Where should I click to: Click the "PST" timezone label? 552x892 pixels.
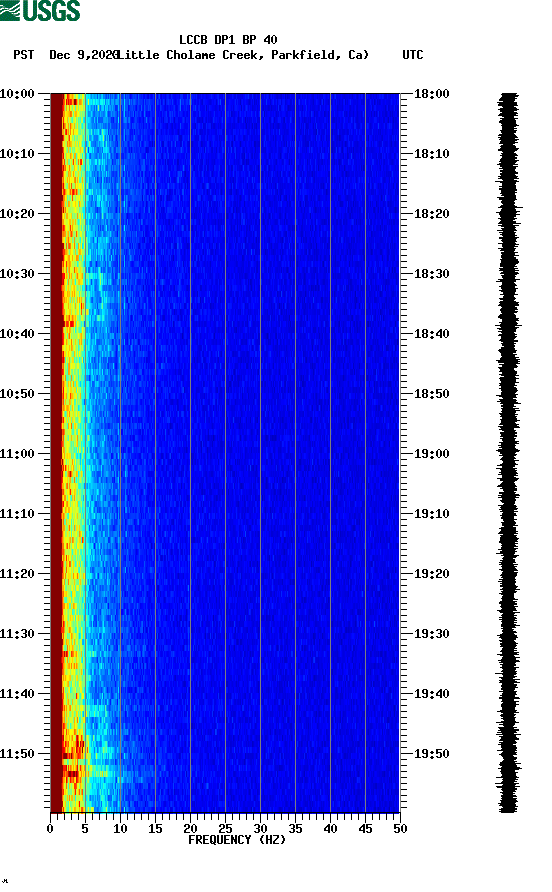point(24,55)
